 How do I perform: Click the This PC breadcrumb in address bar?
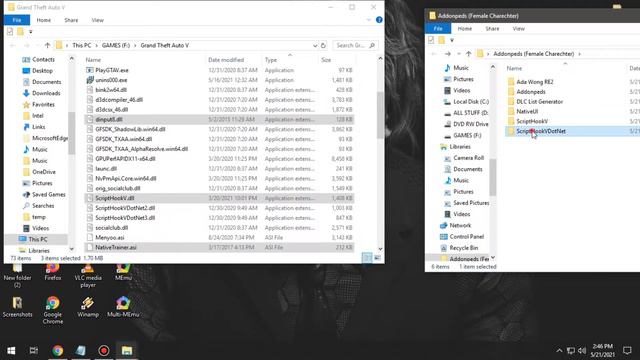point(82,45)
